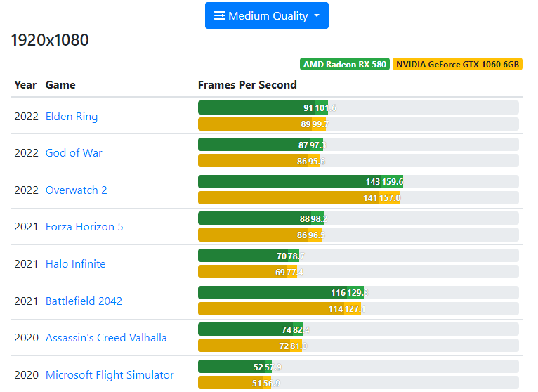Click the AMD Radeon RX 580 legend badge
Image resolution: width=538 pixels, height=392 pixels.
pyautogui.click(x=345, y=64)
